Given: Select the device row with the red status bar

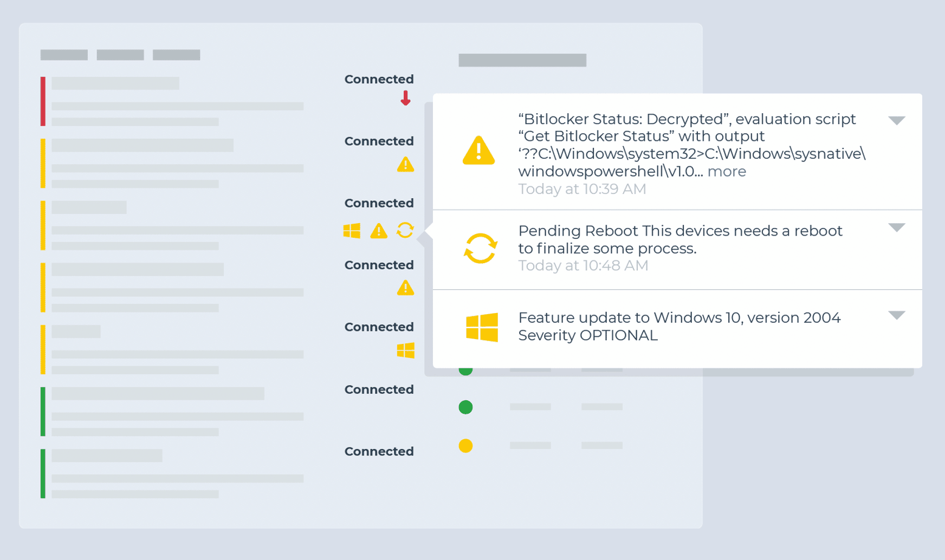Looking at the screenshot, I should pos(173,102).
